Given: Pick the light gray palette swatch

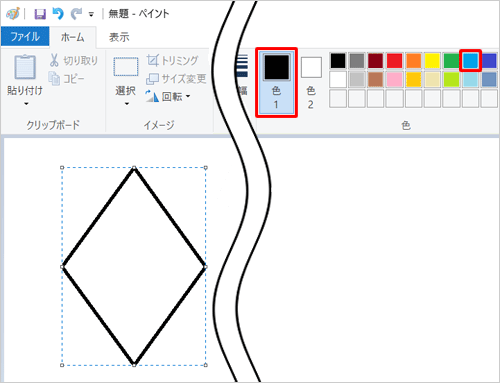Looking at the screenshot, I should point(357,79).
